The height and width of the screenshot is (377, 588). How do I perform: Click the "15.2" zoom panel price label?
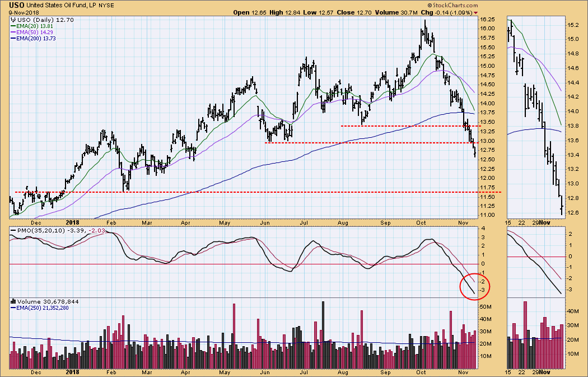point(572,25)
